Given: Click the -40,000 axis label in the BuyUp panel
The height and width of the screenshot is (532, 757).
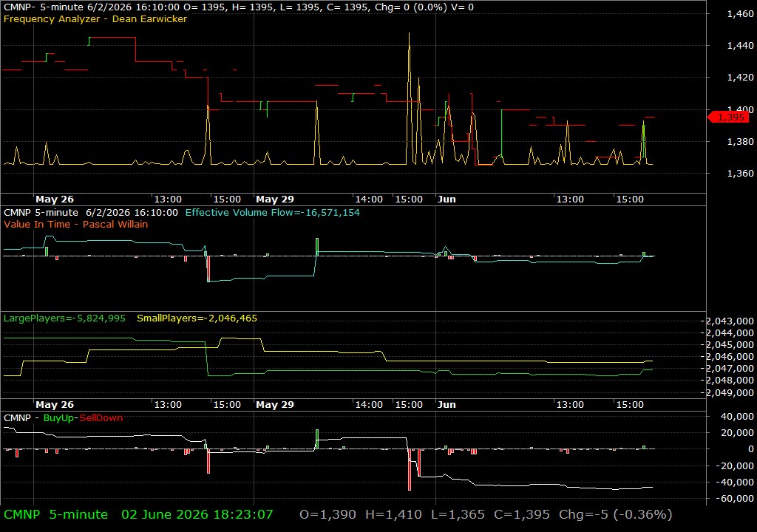Looking at the screenshot, I should coord(735,482).
